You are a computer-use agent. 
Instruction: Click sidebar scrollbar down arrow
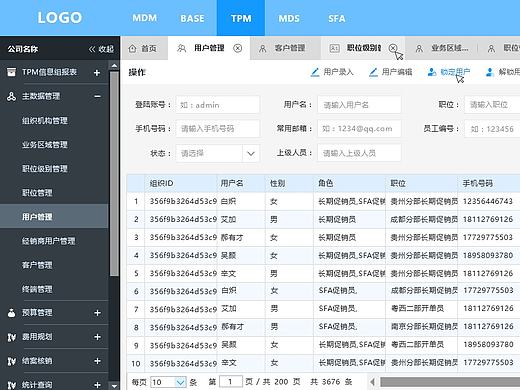[114, 386]
